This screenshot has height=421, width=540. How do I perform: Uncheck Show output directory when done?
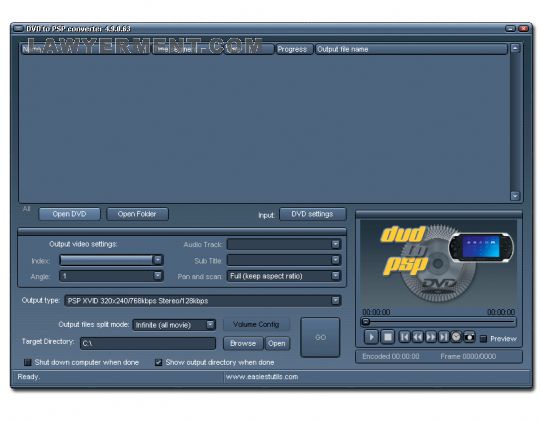(x=158, y=362)
